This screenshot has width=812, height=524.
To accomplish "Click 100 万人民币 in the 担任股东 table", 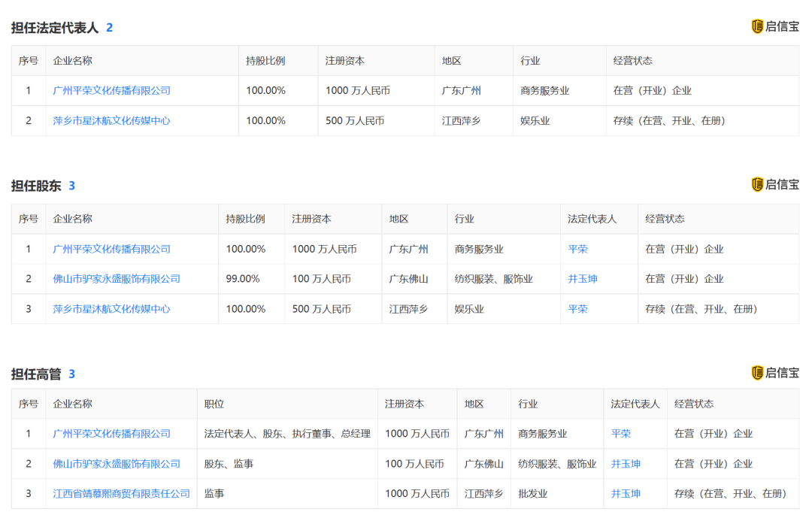I will pos(322,279).
